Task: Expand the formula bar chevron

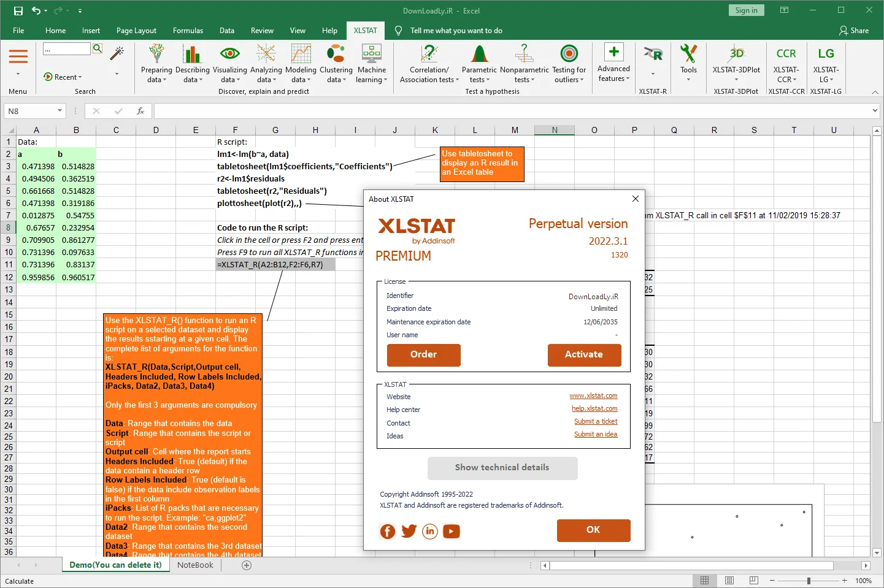Action: point(875,111)
